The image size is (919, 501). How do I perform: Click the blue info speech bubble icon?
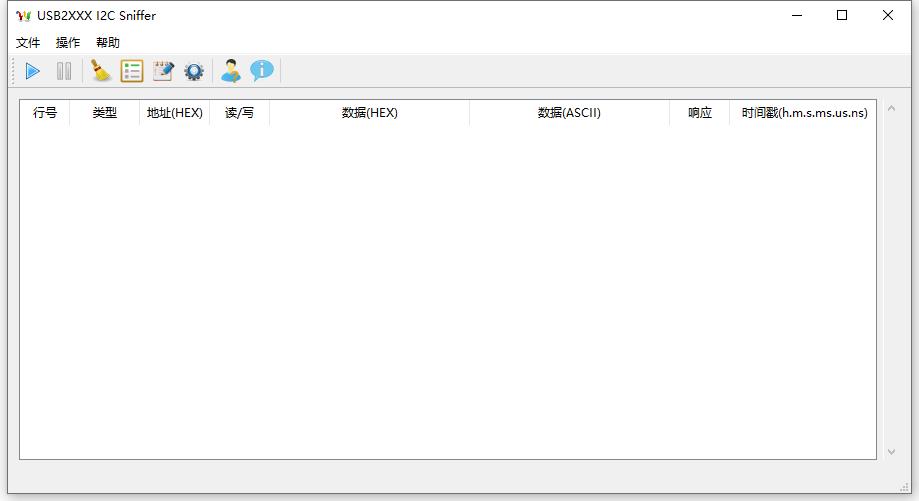point(262,71)
